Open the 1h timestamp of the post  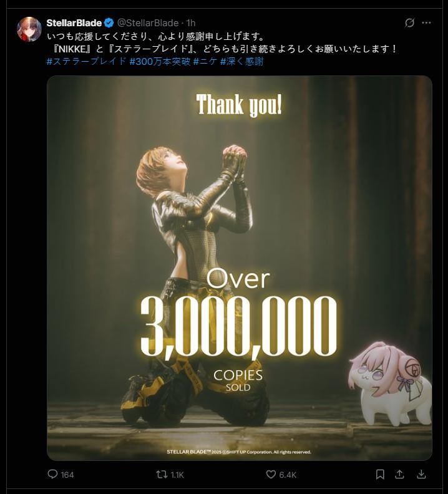coord(191,23)
